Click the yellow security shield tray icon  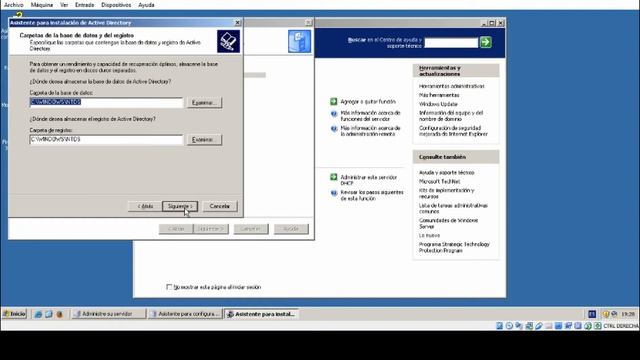click(606, 314)
